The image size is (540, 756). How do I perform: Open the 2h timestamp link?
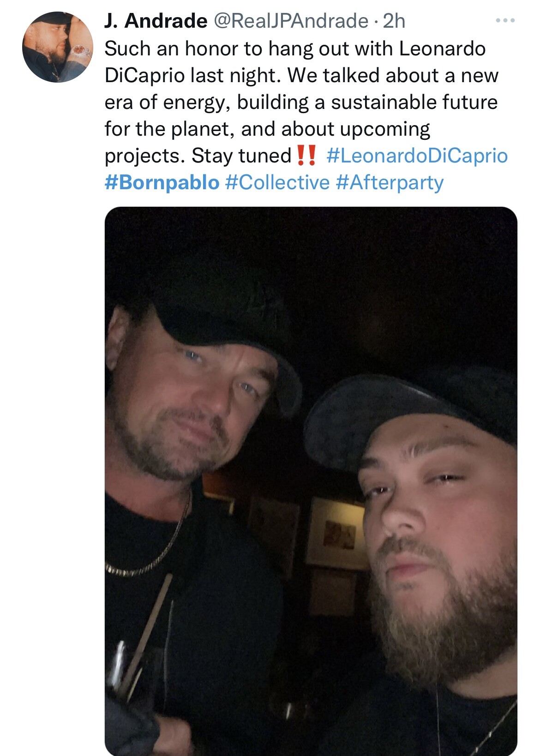tap(394, 21)
